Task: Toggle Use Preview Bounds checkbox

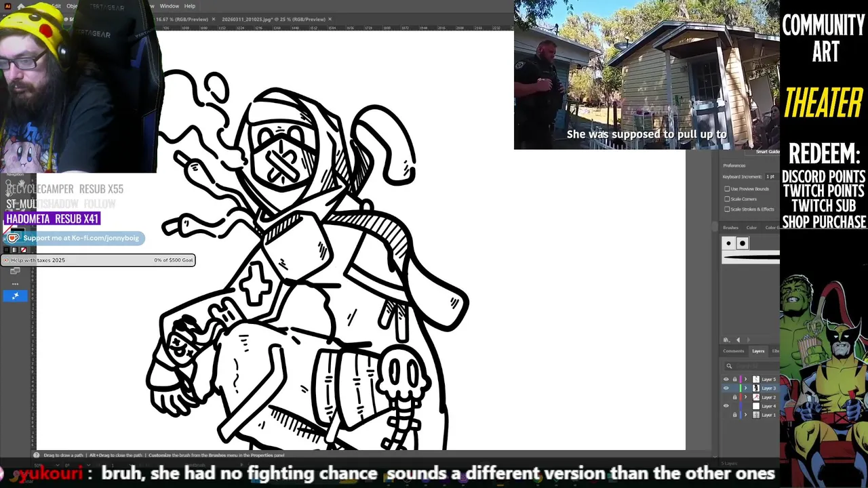Action: pyautogui.click(x=727, y=189)
